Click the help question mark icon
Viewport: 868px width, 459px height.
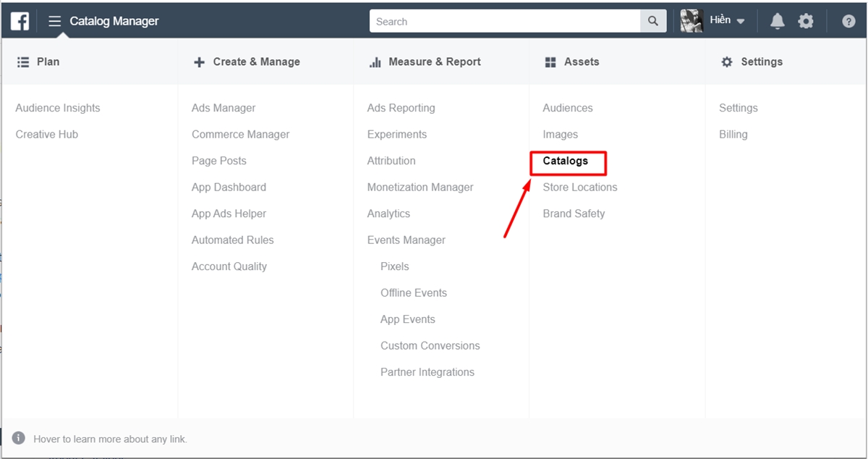849,22
